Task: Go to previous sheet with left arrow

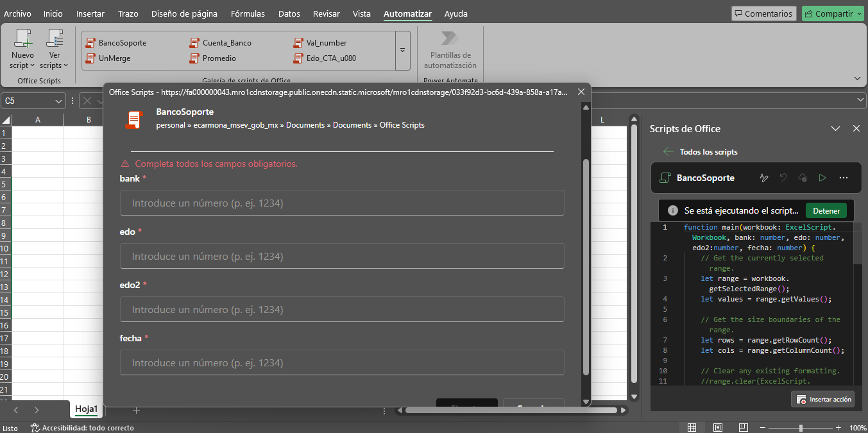Action: point(16,410)
